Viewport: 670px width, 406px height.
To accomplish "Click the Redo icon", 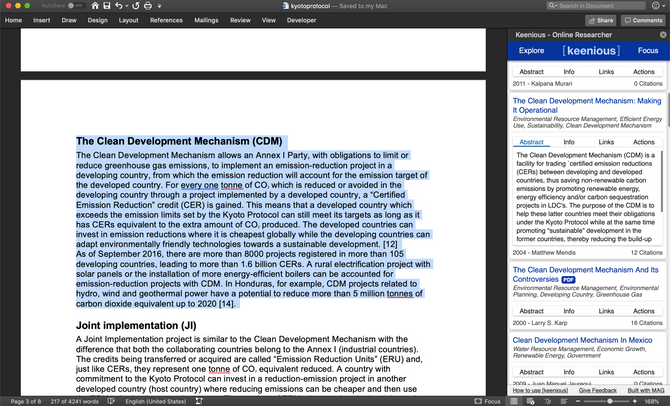I will (136, 6).
